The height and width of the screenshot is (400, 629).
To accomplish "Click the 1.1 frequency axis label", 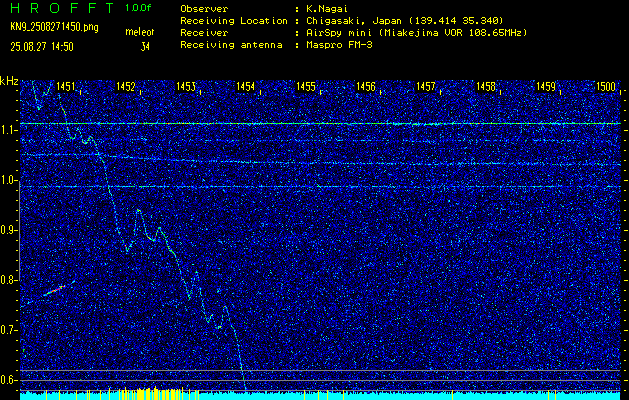I will coord(9,131).
